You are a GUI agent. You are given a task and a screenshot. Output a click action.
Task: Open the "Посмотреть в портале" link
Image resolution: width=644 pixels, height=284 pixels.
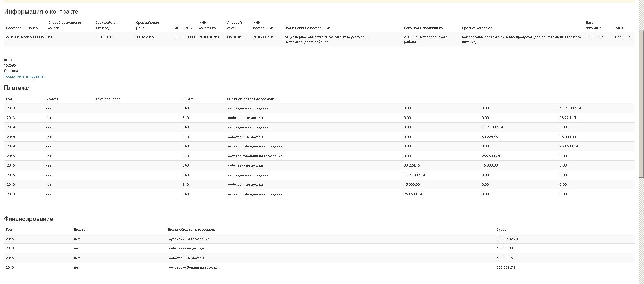pos(23,76)
